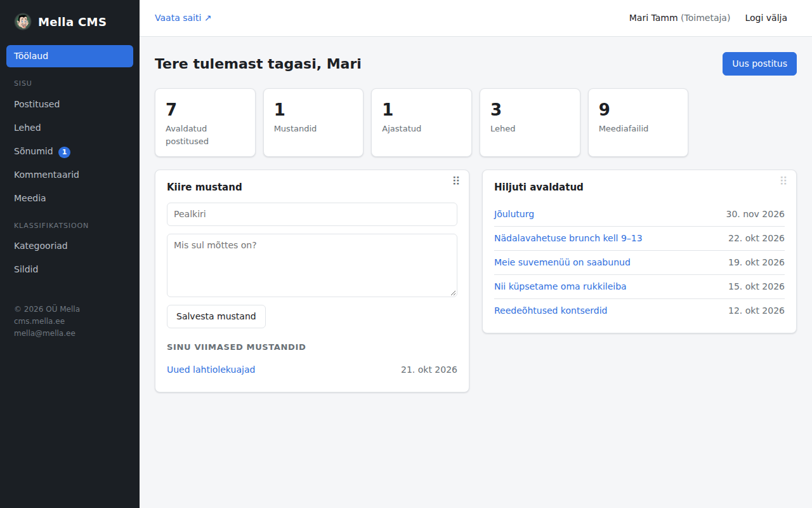Click Logi välja in the header

click(x=766, y=18)
